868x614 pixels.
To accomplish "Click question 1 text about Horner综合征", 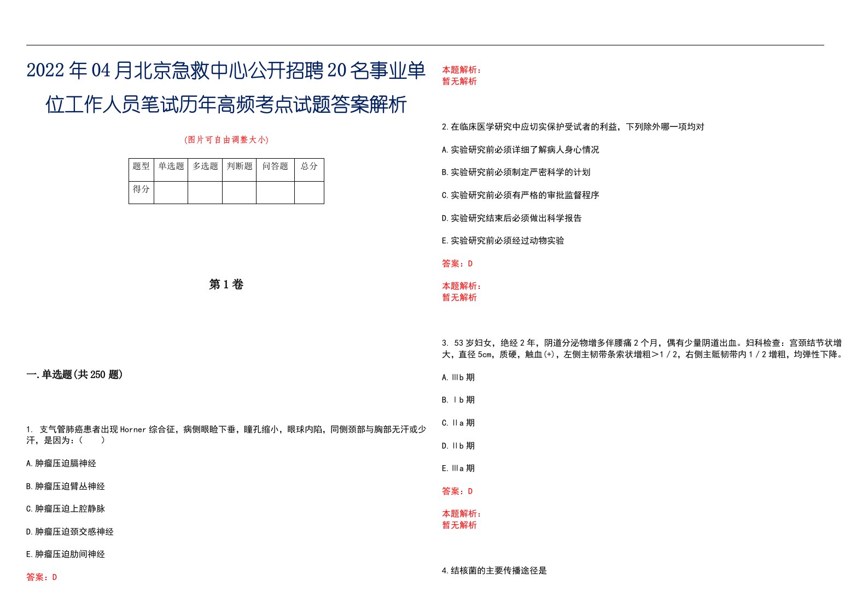I will point(226,435).
